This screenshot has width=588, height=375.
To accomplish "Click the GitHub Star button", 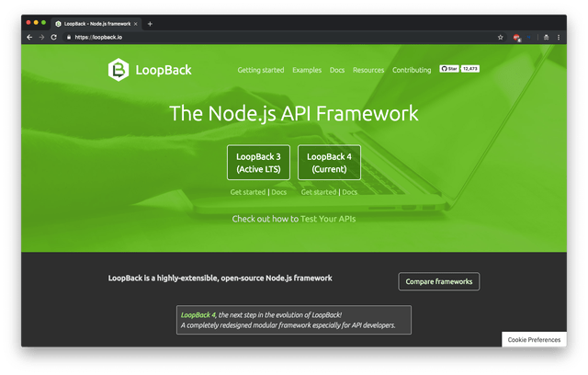I will (449, 69).
